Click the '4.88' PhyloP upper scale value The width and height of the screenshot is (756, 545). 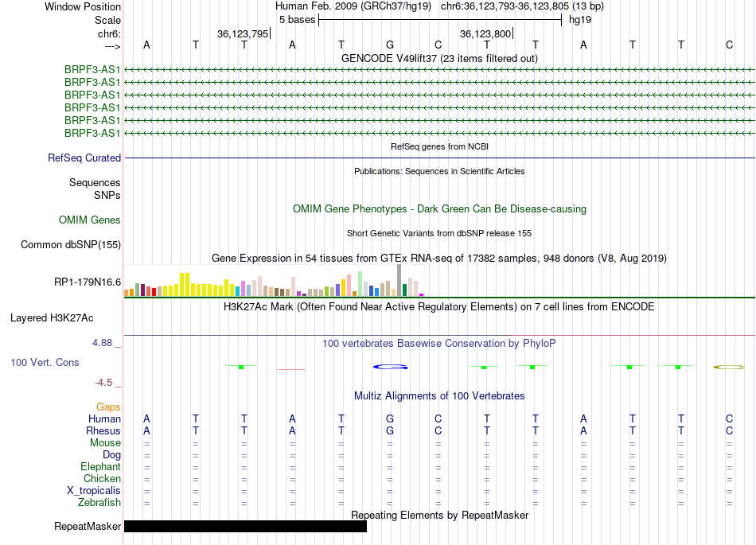[x=102, y=343]
